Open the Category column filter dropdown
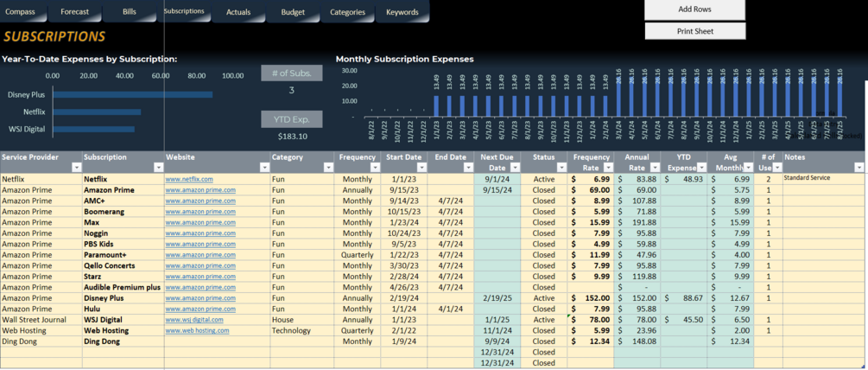 coord(327,167)
